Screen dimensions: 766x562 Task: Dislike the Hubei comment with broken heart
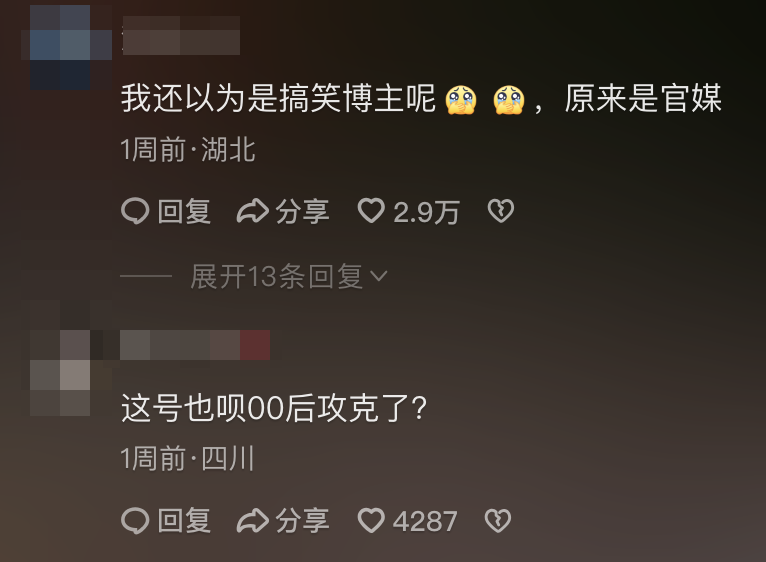pos(501,211)
